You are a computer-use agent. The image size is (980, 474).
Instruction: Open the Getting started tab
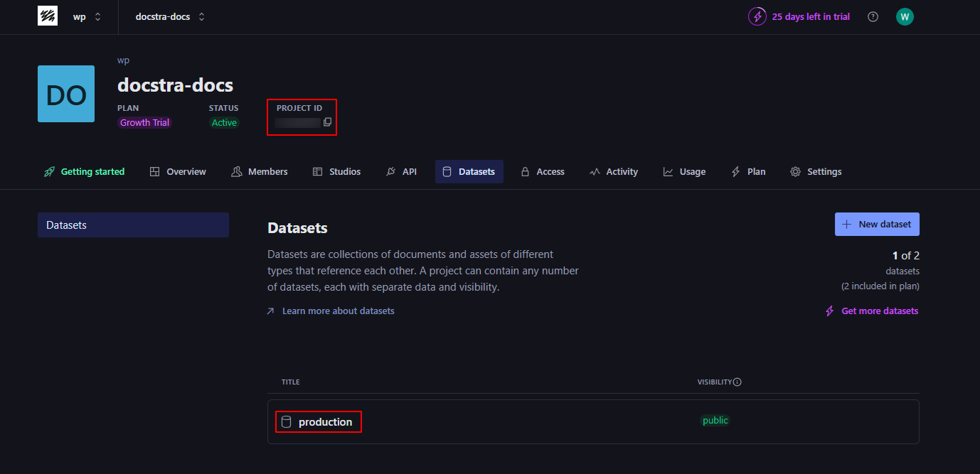click(x=84, y=172)
